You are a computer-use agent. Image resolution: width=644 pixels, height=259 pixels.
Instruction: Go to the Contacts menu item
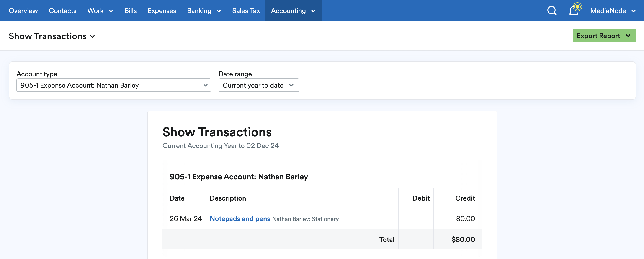62,11
